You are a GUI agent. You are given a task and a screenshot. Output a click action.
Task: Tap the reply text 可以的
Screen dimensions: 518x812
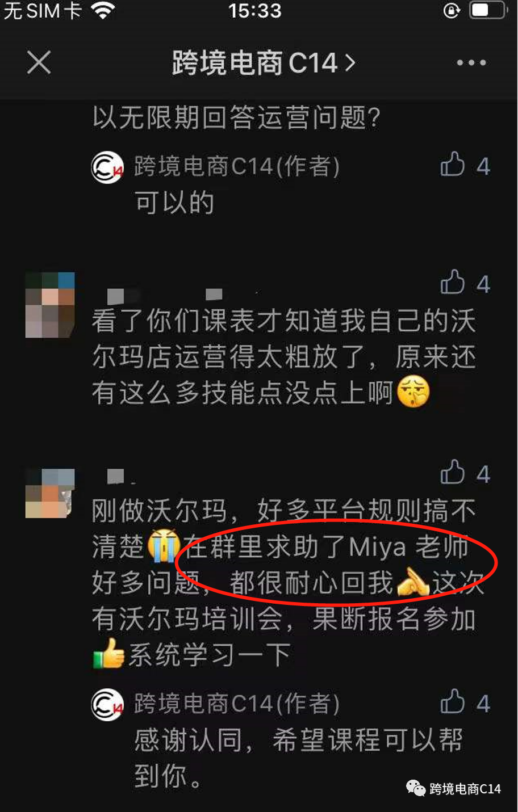pyautogui.click(x=174, y=203)
